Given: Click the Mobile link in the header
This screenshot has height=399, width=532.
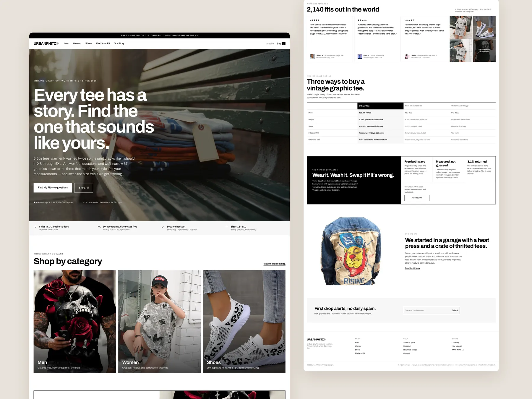Looking at the screenshot, I should (x=270, y=43).
